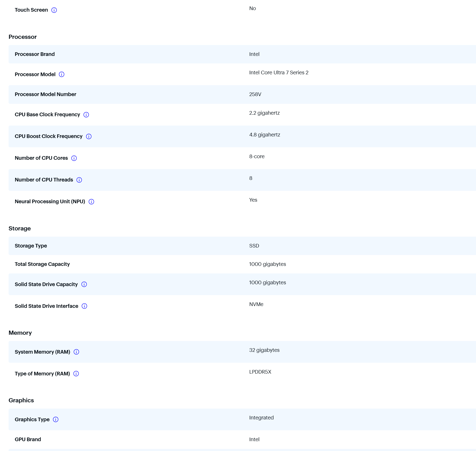The width and height of the screenshot is (476, 451).
Task: Select the Processor Model Number label
Action: pyautogui.click(x=46, y=94)
